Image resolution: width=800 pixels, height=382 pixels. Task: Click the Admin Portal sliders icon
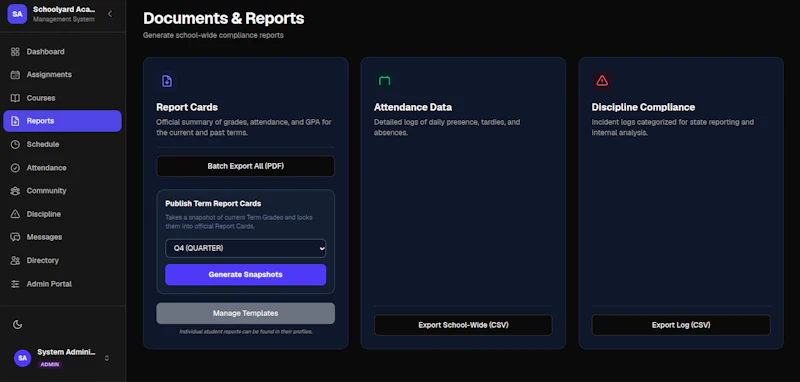coord(15,284)
